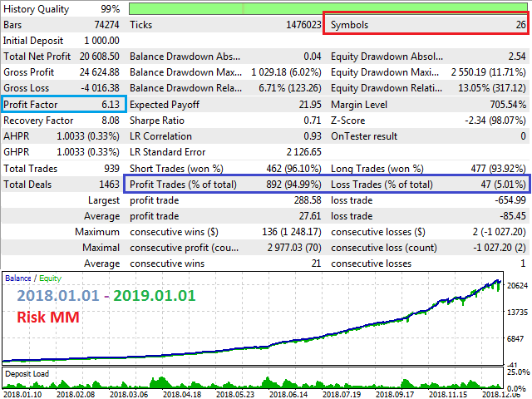Select the Profit Trades (% of total) cell
This screenshot has height=399, width=532.
(x=178, y=184)
